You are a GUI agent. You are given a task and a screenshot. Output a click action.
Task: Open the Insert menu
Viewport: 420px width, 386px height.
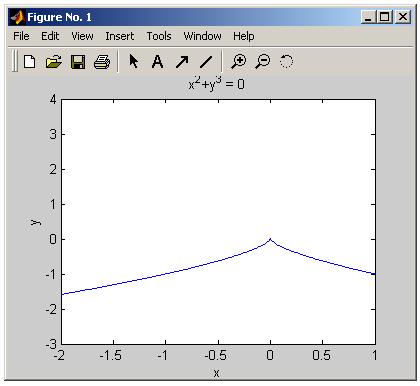coord(120,36)
